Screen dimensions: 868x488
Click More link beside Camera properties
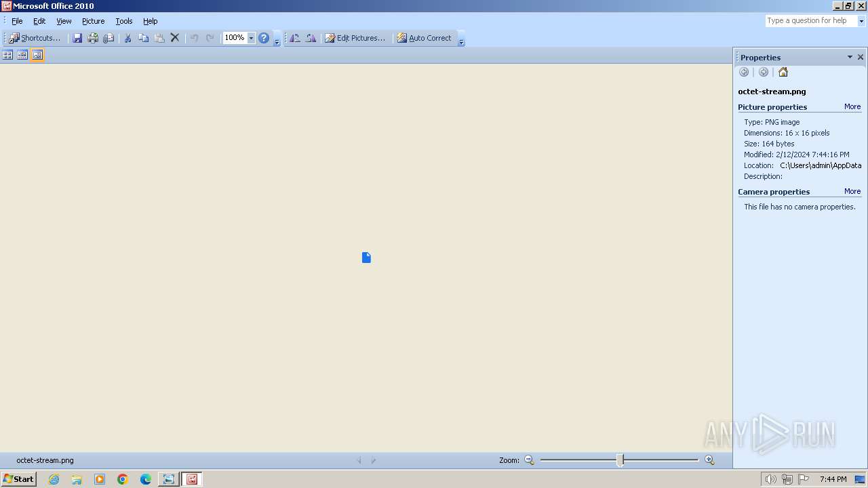852,192
